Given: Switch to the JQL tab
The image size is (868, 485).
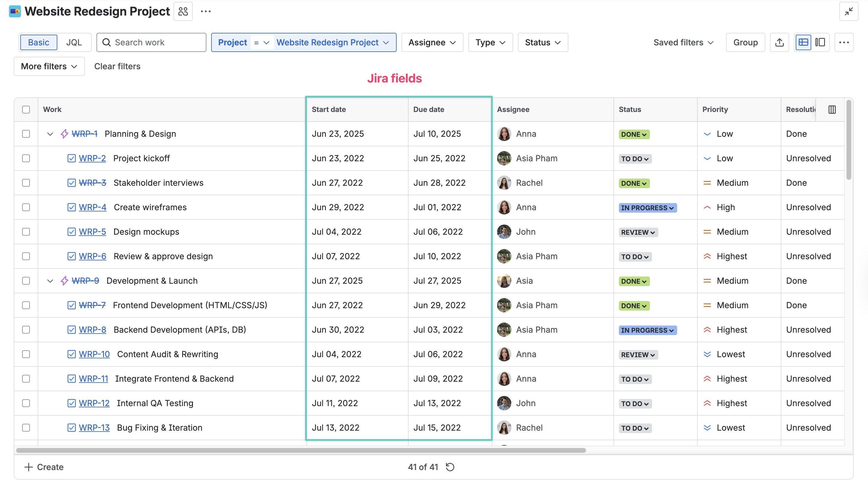Looking at the screenshot, I should click(x=73, y=42).
